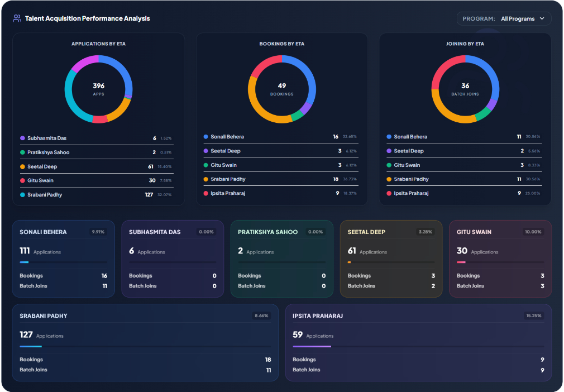This screenshot has height=392, width=564.
Task: Click the progress bar on Sonali Behera card
Action: pos(63,262)
